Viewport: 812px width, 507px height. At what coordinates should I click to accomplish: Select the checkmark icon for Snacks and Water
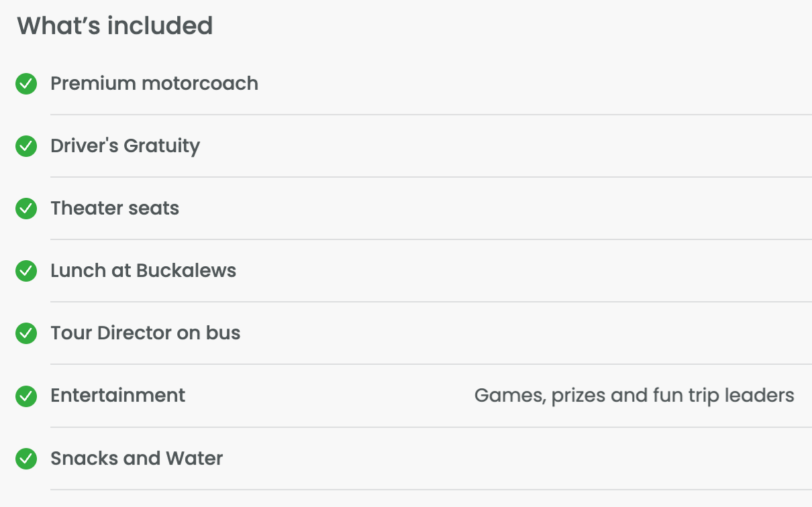(26, 459)
